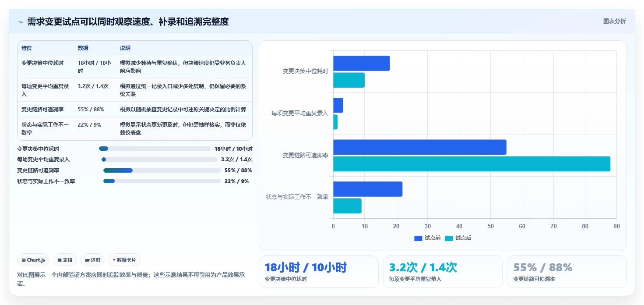Click the 变更链路可追溯率 progress bar
Viewport: 644px width, 305px height.
[162, 170]
